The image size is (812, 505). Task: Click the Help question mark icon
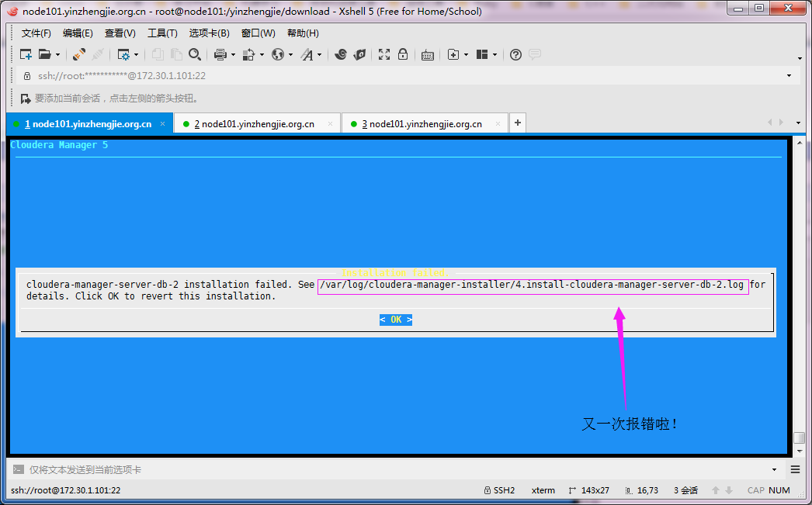(x=515, y=54)
